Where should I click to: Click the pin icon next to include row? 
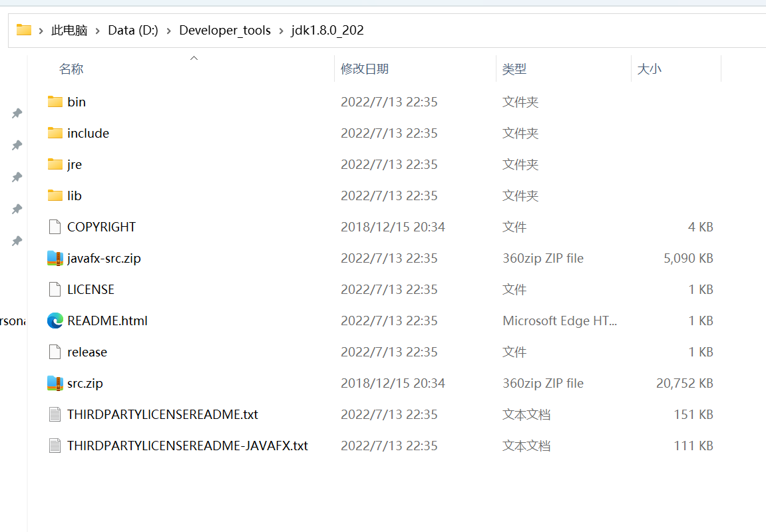click(x=17, y=145)
